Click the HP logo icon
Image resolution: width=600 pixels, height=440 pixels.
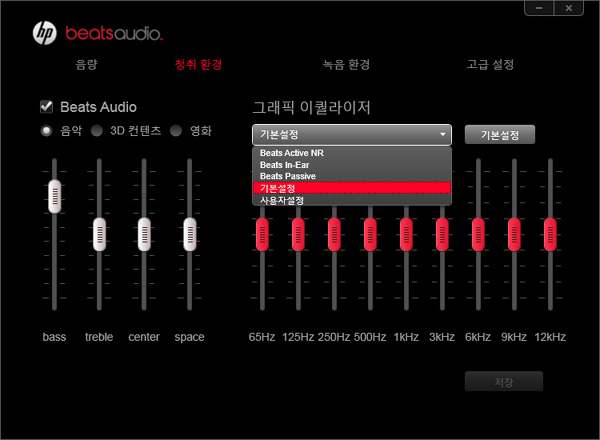pyautogui.click(x=45, y=33)
